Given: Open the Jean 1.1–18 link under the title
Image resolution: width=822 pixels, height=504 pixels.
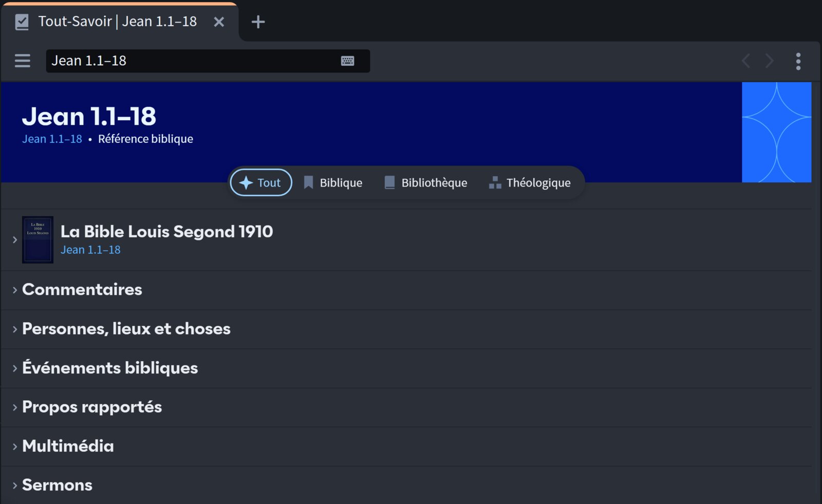Looking at the screenshot, I should pyautogui.click(x=51, y=139).
